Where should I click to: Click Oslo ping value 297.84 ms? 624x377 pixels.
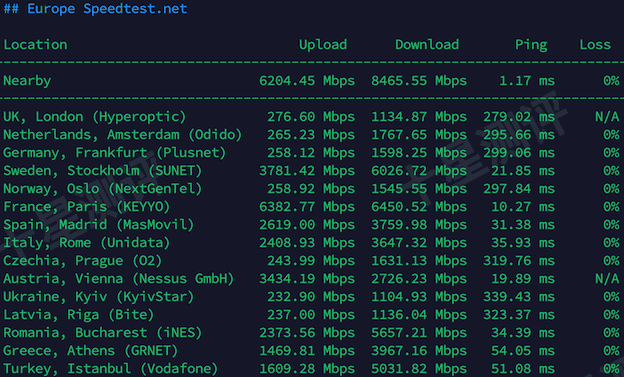pyautogui.click(x=519, y=189)
